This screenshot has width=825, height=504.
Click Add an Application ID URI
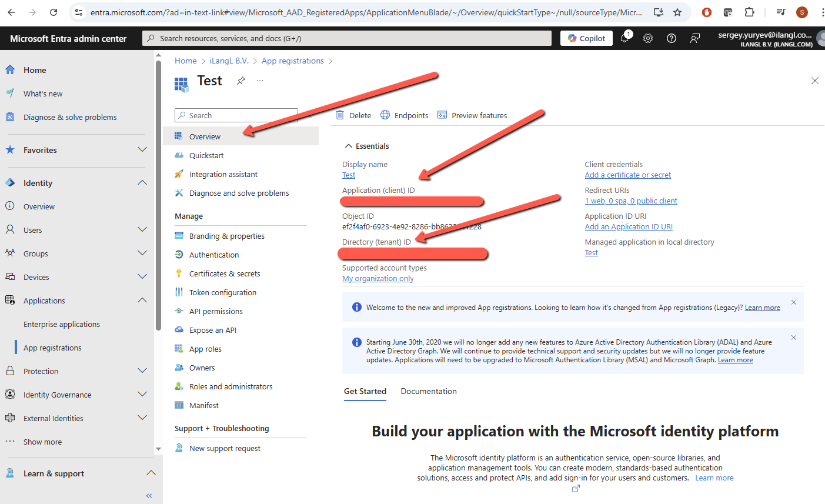pos(629,226)
